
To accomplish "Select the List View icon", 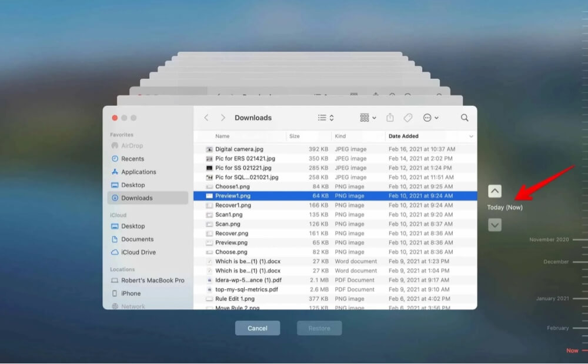I will tap(322, 118).
